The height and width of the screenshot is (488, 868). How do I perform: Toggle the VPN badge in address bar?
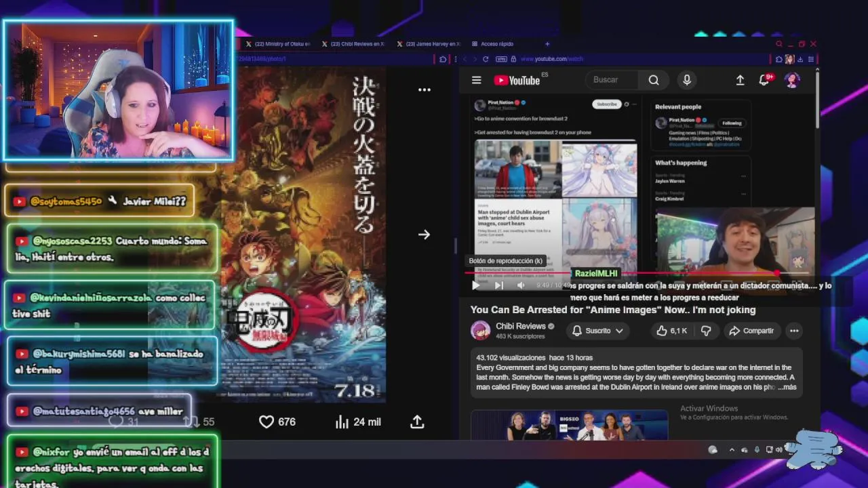pyautogui.click(x=501, y=59)
